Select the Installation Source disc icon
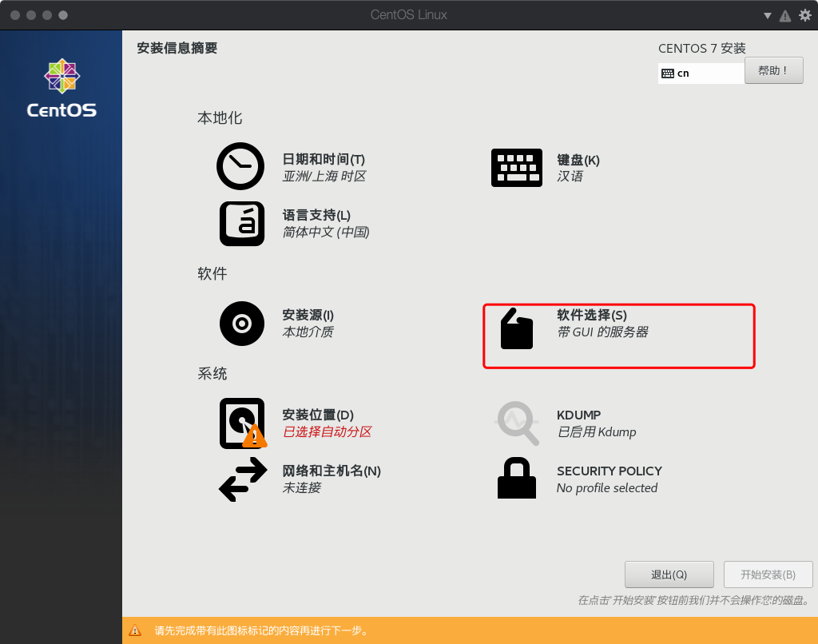Screen dimensions: 818x644 point(242,324)
